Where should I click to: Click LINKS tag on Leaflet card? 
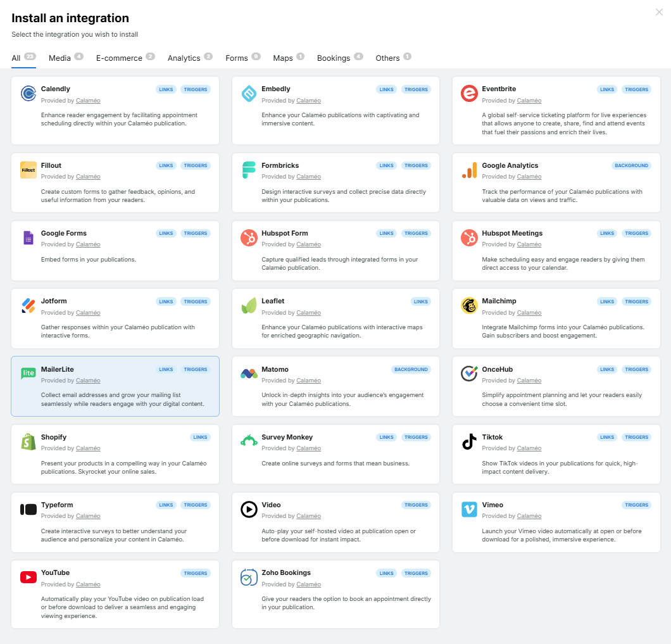pyautogui.click(x=421, y=302)
